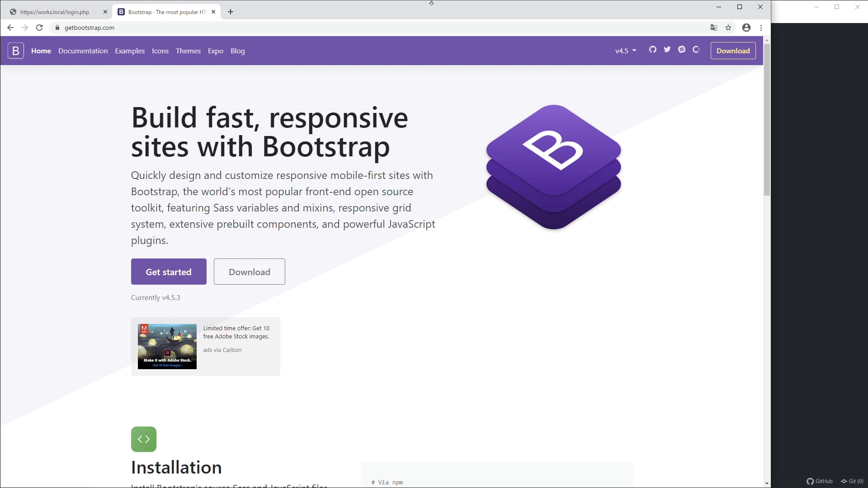Click the page vertical scrollbar thumb
The image size is (868, 488).
767,120
